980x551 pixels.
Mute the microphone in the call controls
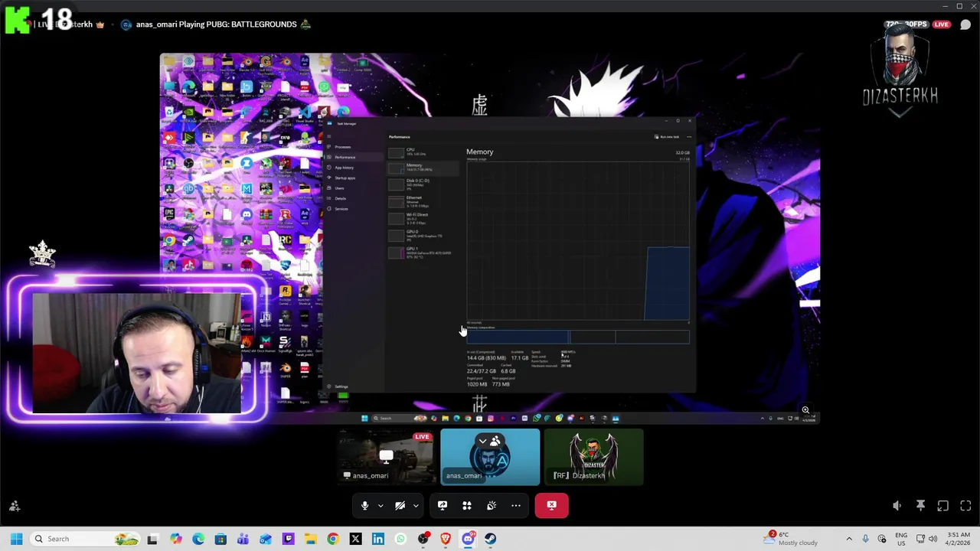click(364, 505)
